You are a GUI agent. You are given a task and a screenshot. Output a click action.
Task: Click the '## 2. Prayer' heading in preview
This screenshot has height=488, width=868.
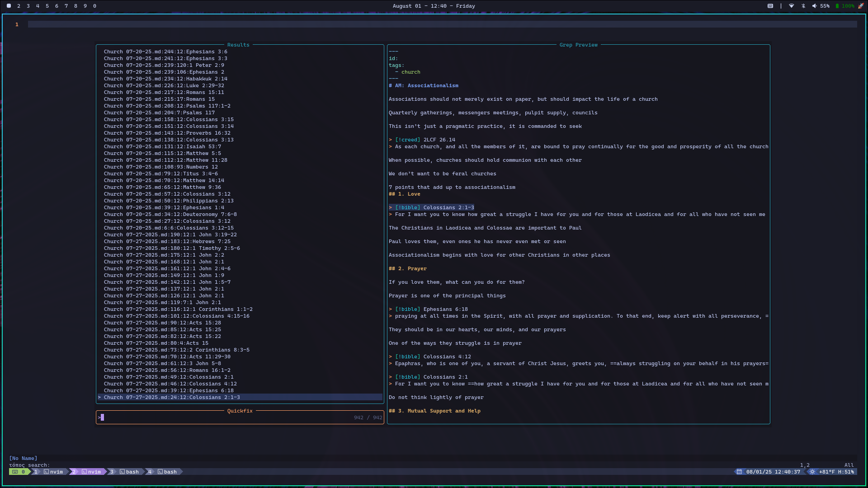click(408, 269)
